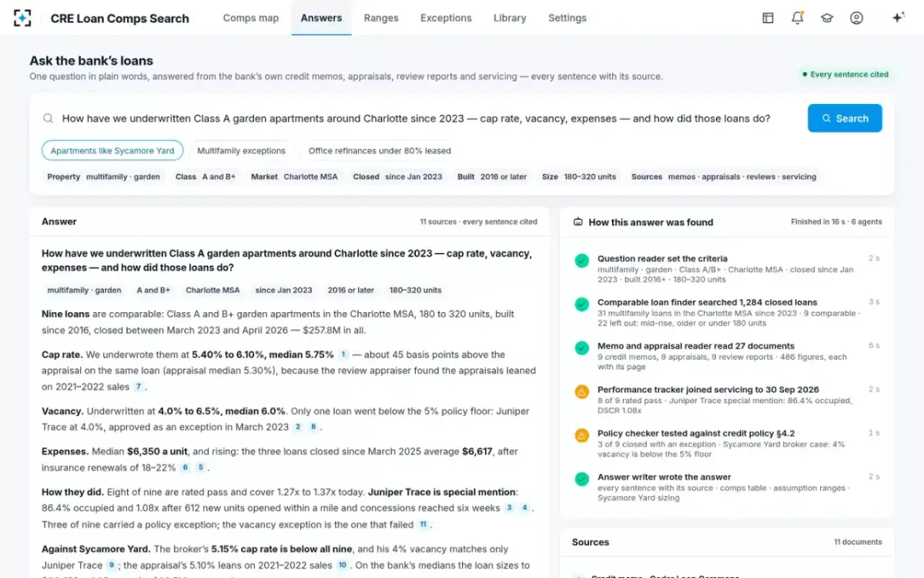The height and width of the screenshot is (578, 924).
Task: Select Office refinances under 80% leased chip
Action: coord(380,150)
